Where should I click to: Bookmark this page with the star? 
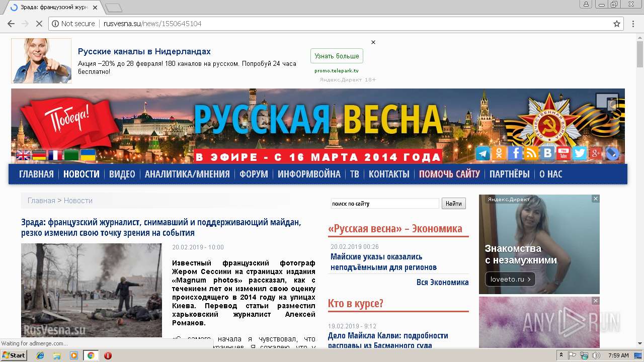[x=616, y=24]
